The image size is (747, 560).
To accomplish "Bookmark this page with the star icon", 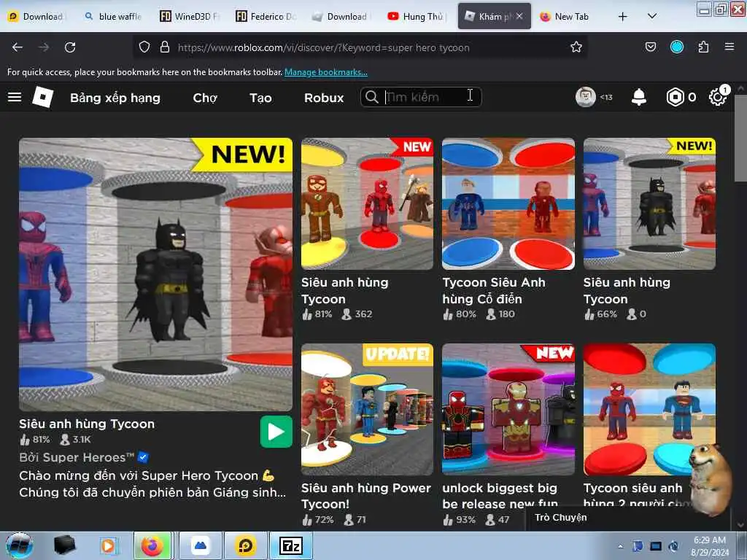I will point(576,47).
